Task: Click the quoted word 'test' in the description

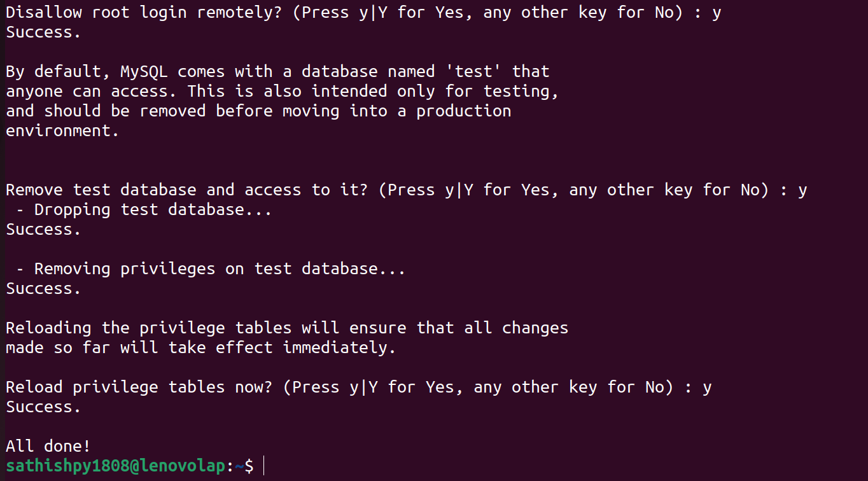Action: point(474,72)
